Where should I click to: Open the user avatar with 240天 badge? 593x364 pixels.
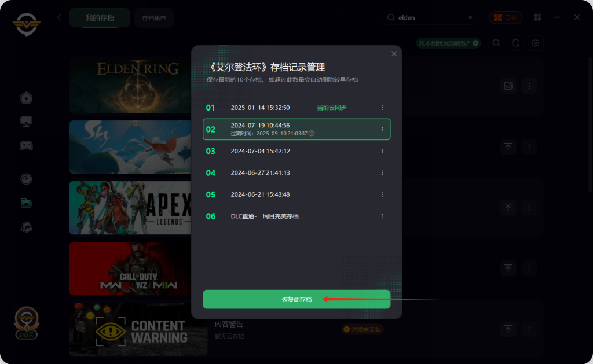(x=27, y=322)
